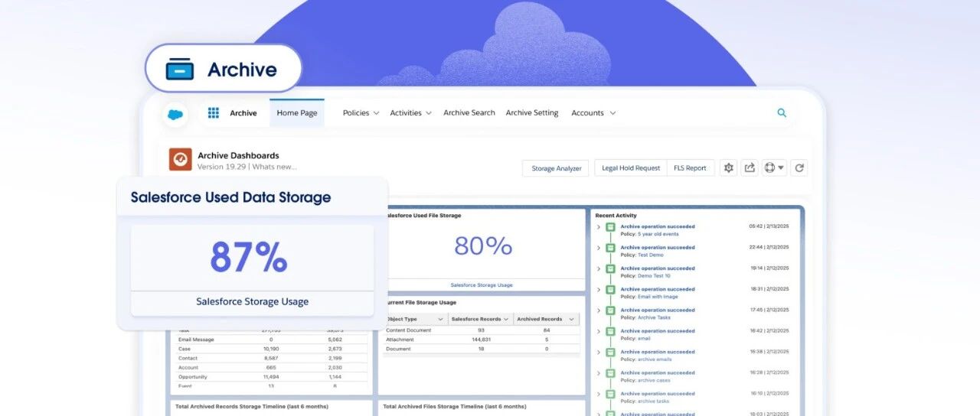The image size is (980, 416).
Task: Click 'Archive operation succeeded' at 16:42
Action: click(658, 331)
